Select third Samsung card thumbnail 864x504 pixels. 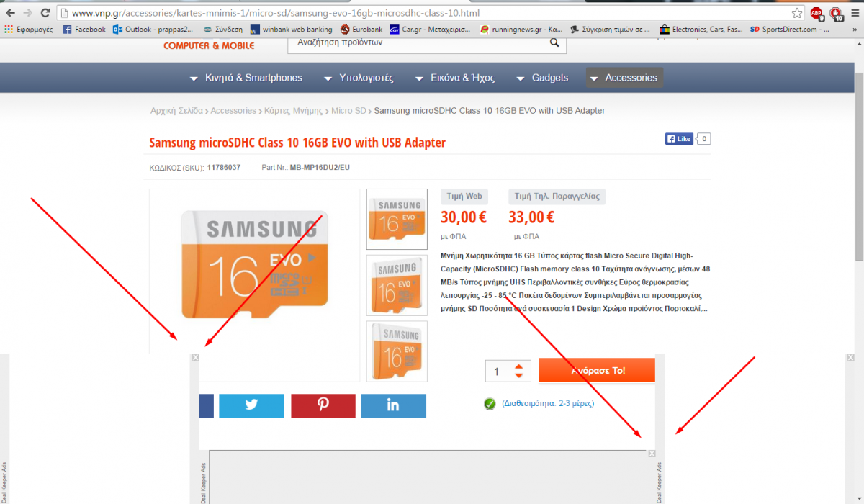[x=397, y=351]
